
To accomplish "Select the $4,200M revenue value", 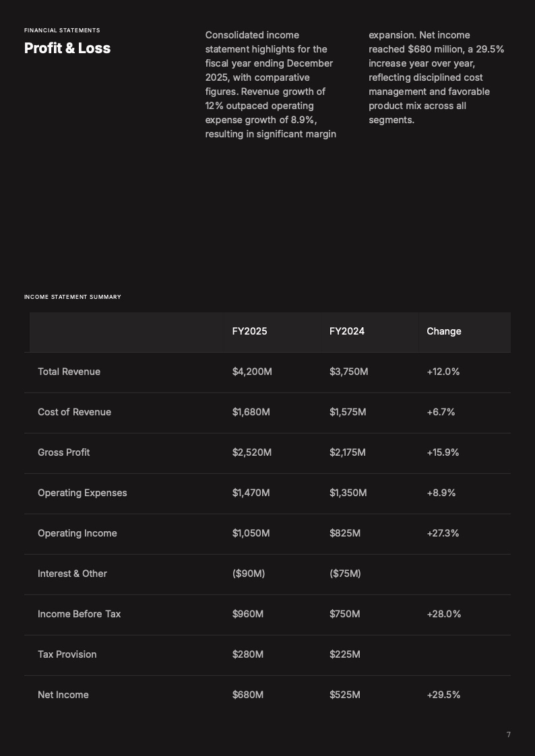I will tap(252, 372).
